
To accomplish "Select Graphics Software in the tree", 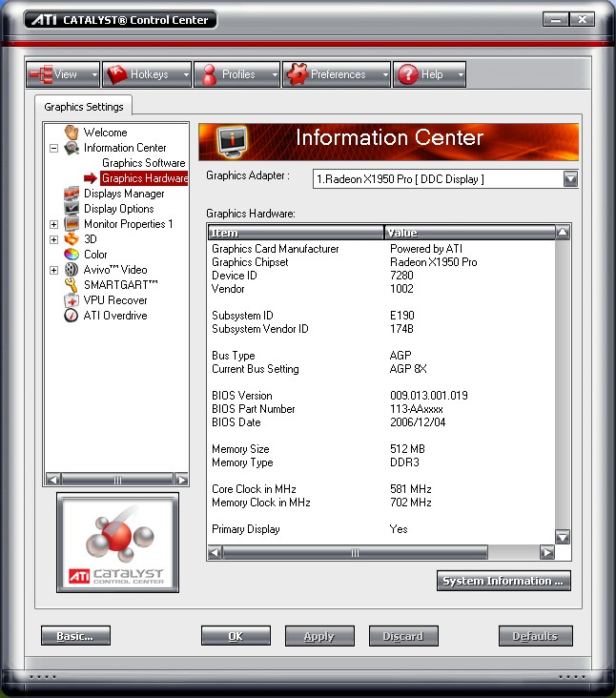I will (144, 163).
